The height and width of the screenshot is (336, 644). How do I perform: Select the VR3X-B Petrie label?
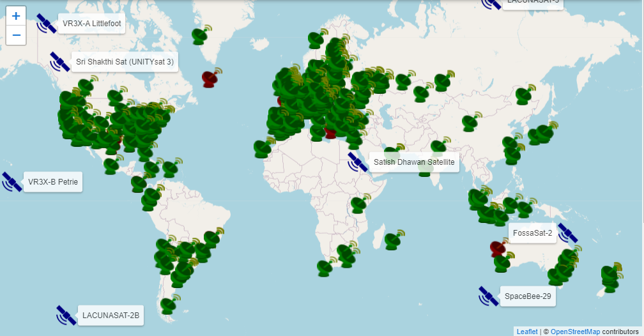point(53,182)
